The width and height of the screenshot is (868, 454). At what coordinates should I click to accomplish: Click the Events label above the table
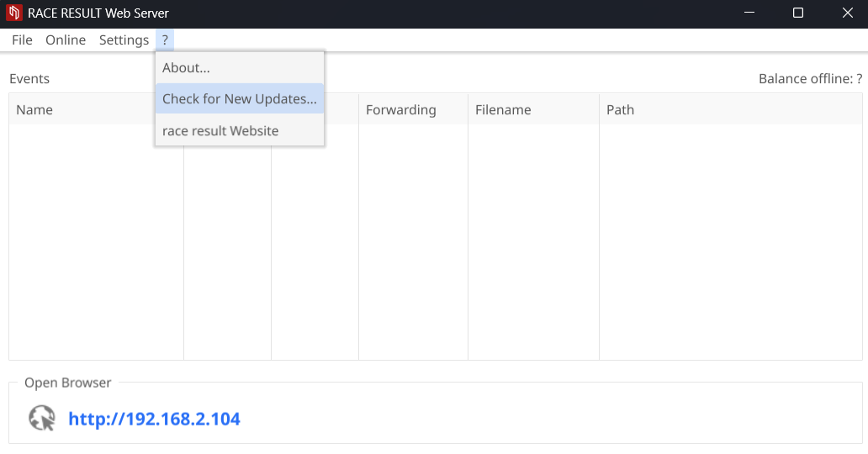click(29, 79)
